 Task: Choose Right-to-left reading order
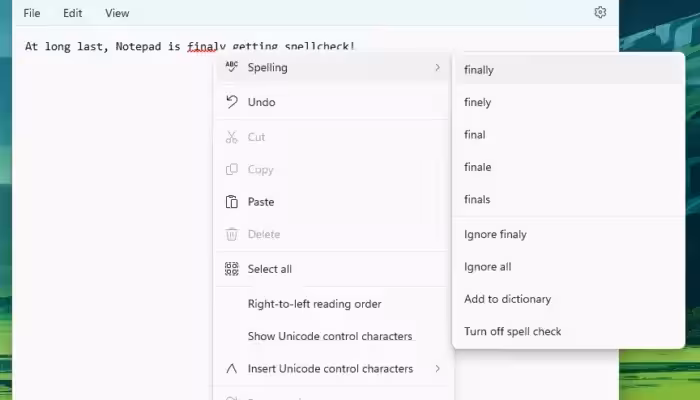point(332,304)
